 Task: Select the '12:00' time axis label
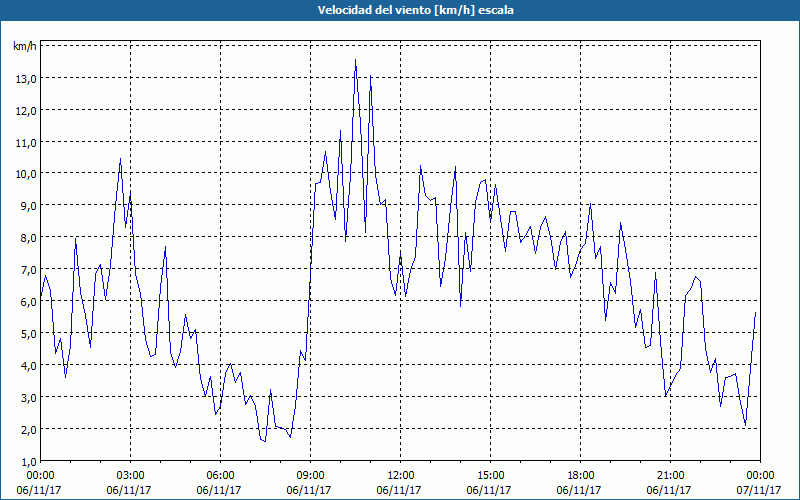tap(401, 476)
